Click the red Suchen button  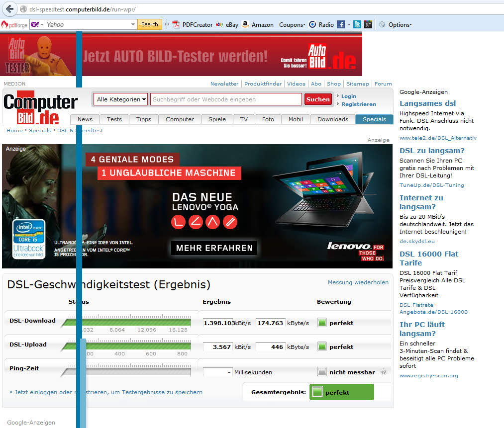tap(318, 99)
